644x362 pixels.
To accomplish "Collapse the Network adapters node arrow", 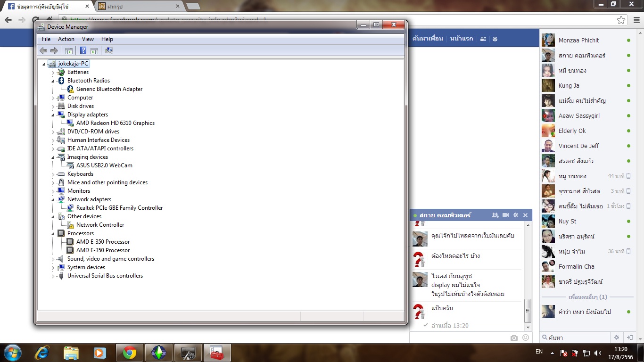I will click(53, 200).
